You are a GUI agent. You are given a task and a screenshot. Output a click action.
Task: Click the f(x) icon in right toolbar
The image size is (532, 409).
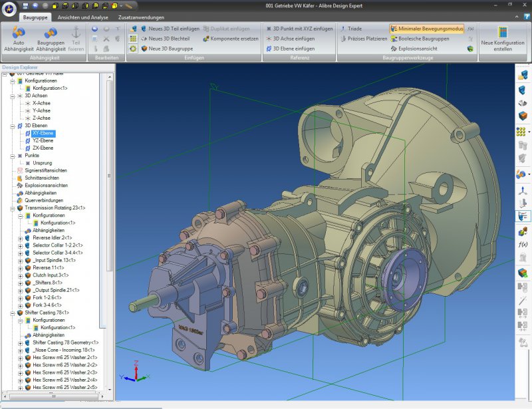point(523,244)
